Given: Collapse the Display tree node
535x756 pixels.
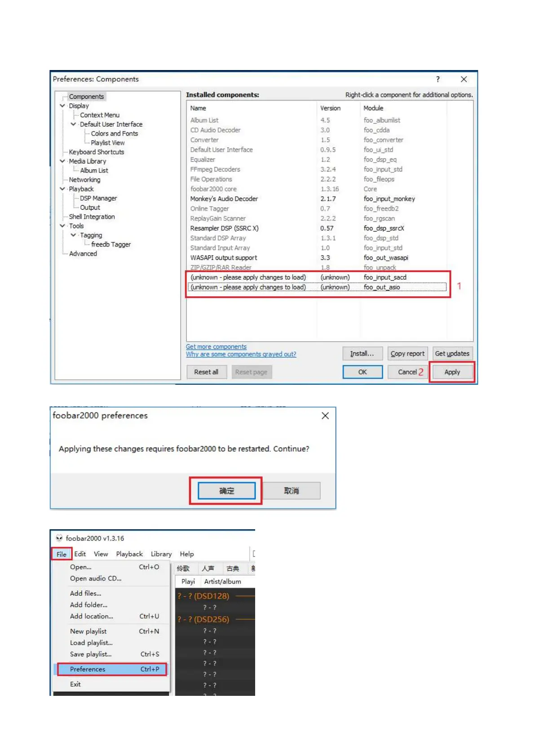Looking at the screenshot, I should (x=62, y=106).
